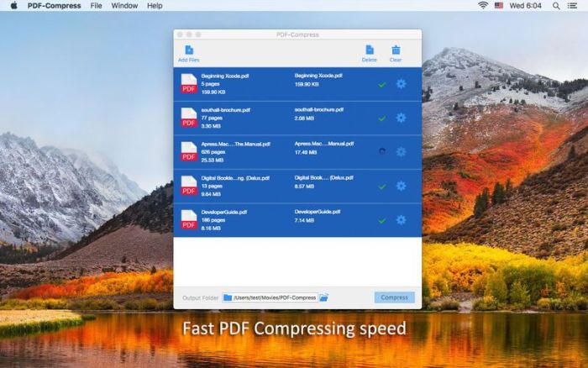Screen dimensions: 588x368
Task: Click source size 3.30 MB
Action: click(x=211, y=126)
